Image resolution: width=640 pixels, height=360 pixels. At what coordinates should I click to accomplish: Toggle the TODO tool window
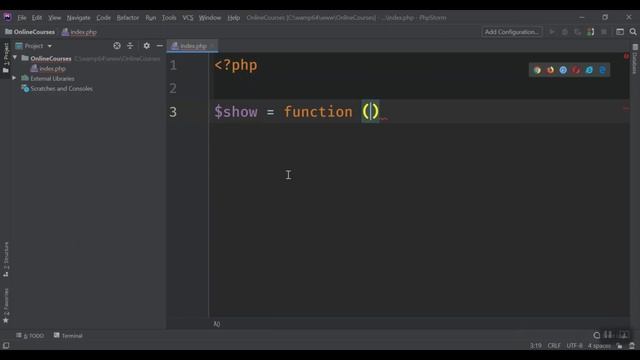pyautogui.click(x=30, y=336)
